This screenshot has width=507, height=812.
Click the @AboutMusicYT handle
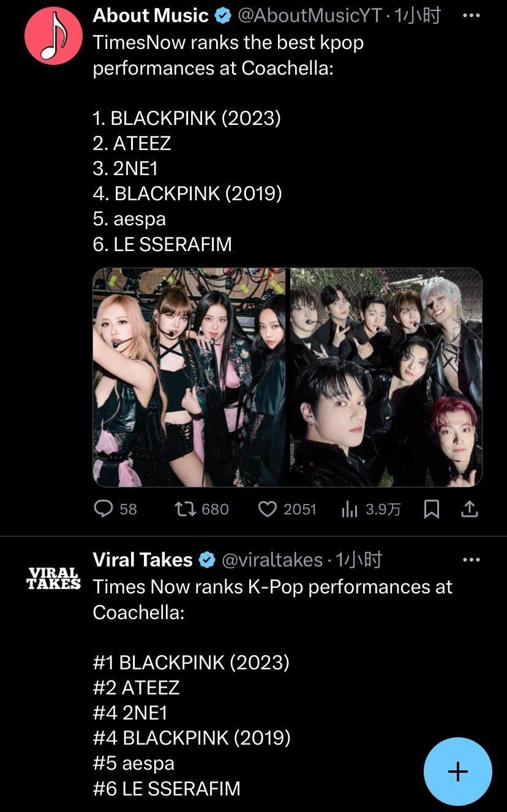[x=309, y=15]
